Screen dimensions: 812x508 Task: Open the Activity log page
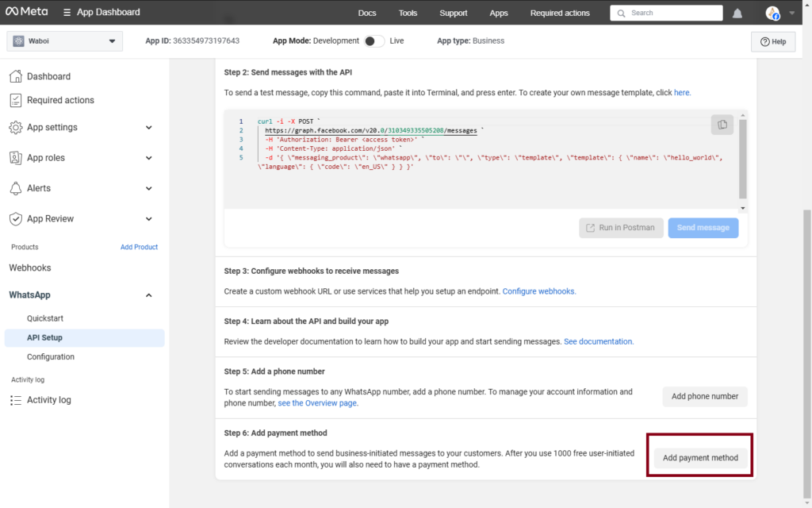pos(48,400)
